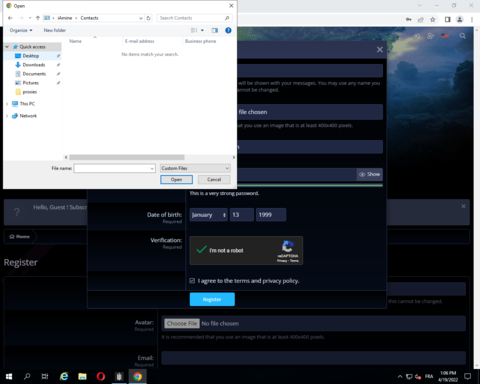This screenshot has width=480, height=384.
Task: Open the Custom Files type dropdown
Action: [195, 168]
